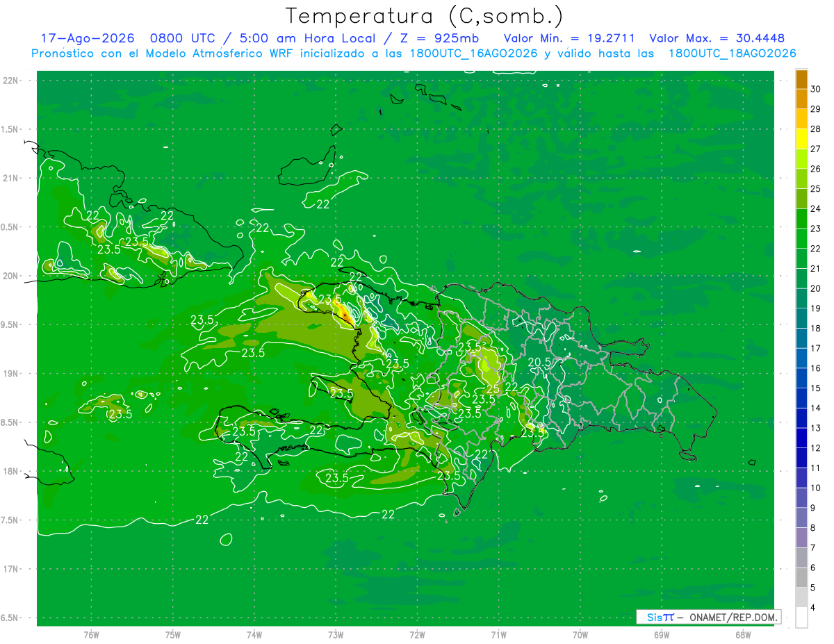Click the '17N' latitude axis label
Image resolution: width=834 pixels, height=644 pixels.
[10, 569]
